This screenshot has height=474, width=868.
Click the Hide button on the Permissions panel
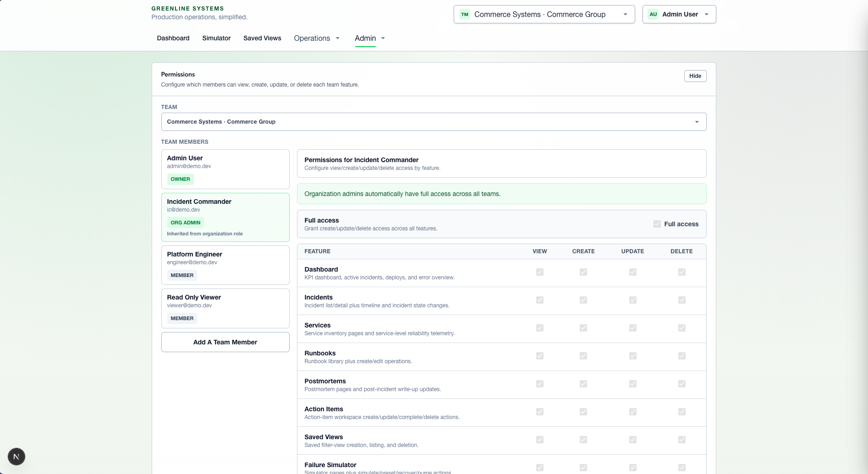click(695, 76)
